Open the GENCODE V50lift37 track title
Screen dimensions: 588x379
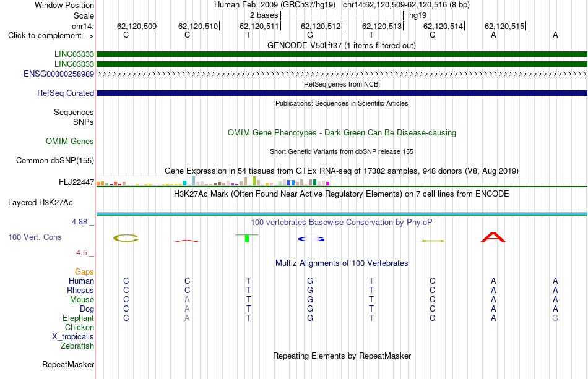(x=342, y=45)
